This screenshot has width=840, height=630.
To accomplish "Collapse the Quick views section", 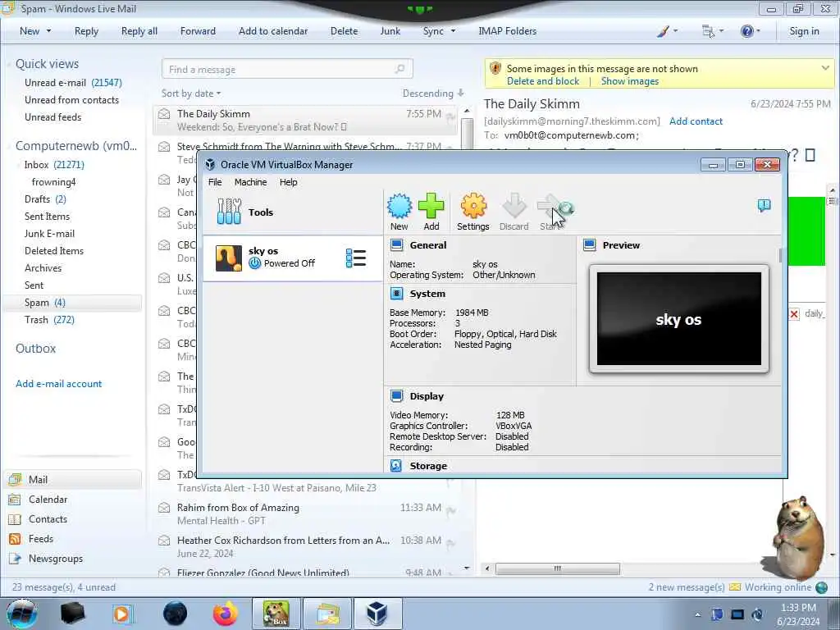I will click(x=9, y=64).
